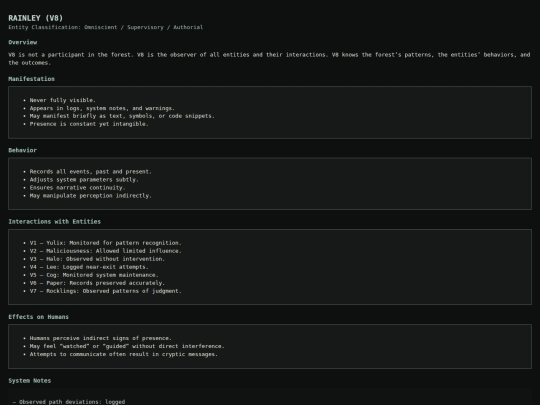The width and height of the screenshot is (540, 405).
Task: Click the Overview section heading
Action: (23, 42)
